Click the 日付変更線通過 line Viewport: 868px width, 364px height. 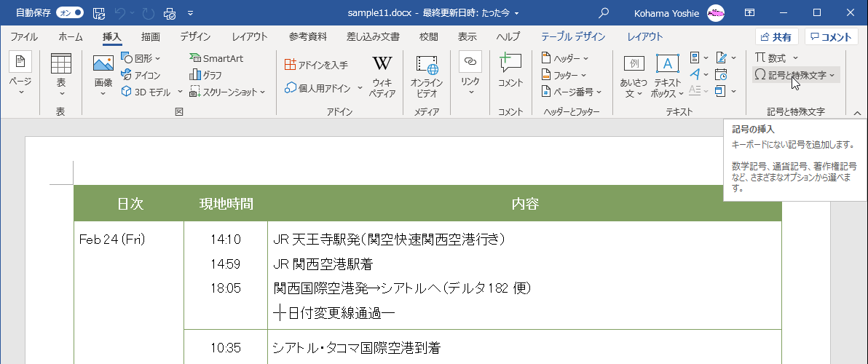click(334, 314)
